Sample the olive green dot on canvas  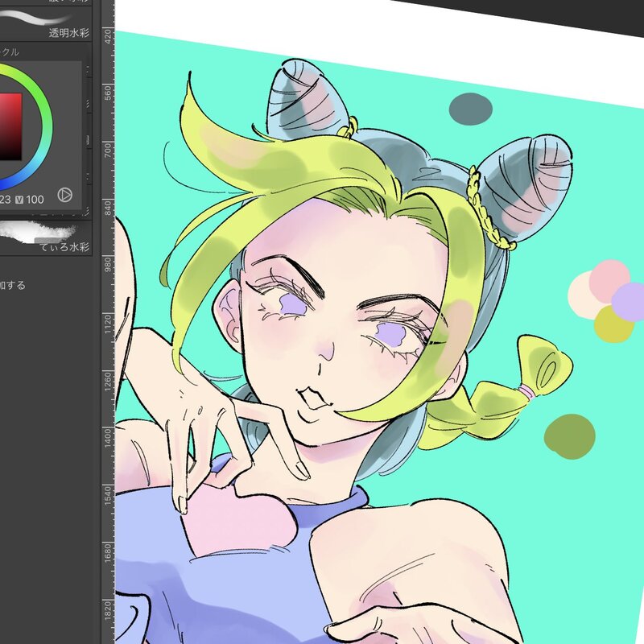point(570,436)
